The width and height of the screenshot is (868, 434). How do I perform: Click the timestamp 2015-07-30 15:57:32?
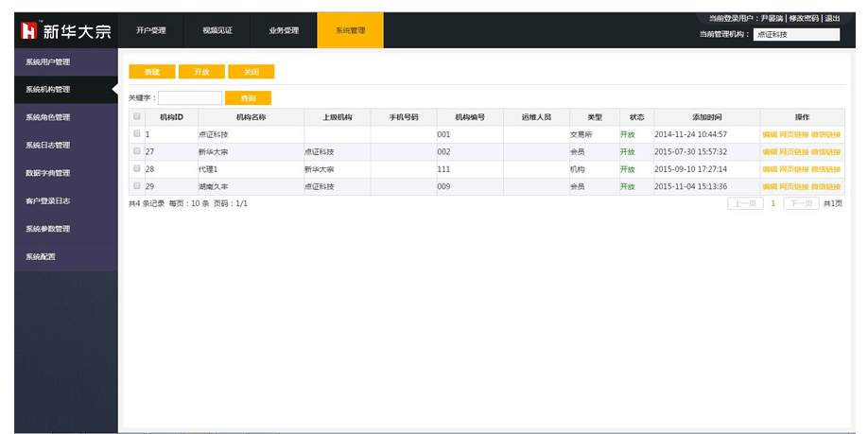pos(691,151)
